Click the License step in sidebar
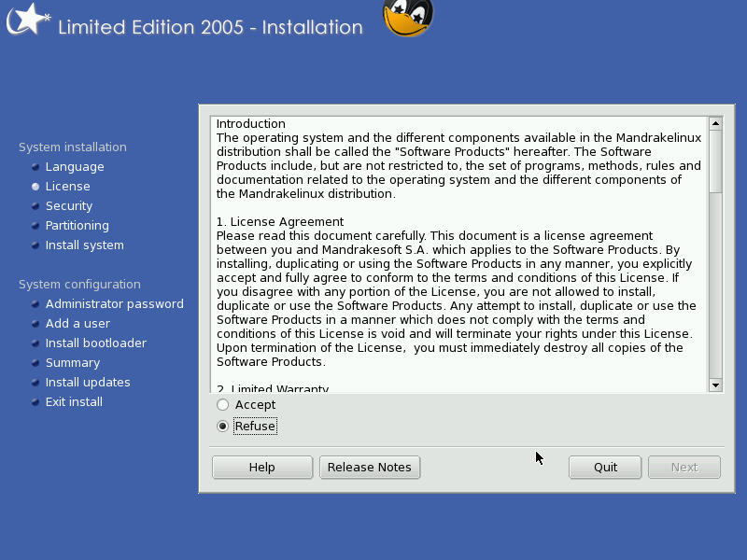Viewport: 747px width, 560px height. pyautogui.click(x=67, y=186)
